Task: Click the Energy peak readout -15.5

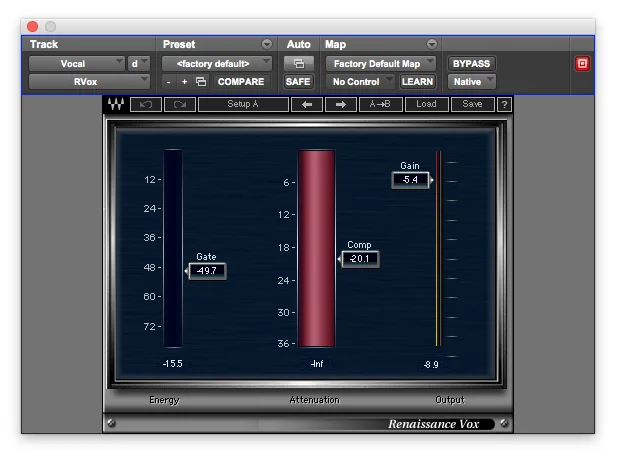Action: point(173,364)
